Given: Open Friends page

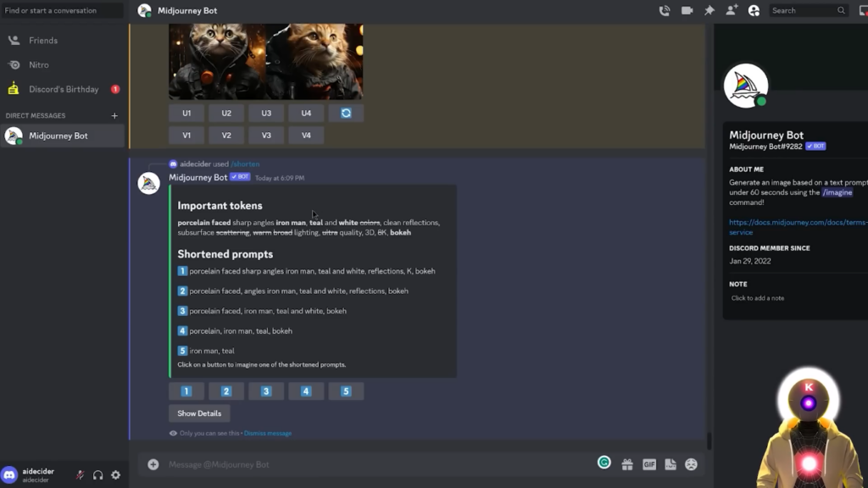Looking at the screenshot, I should [x=63, y=41].
